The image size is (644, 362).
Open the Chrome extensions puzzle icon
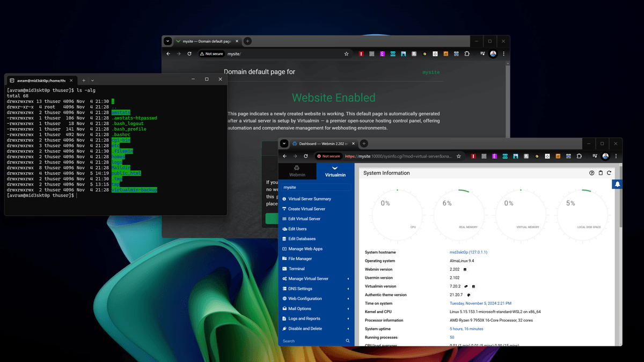[x=580, y=156]
